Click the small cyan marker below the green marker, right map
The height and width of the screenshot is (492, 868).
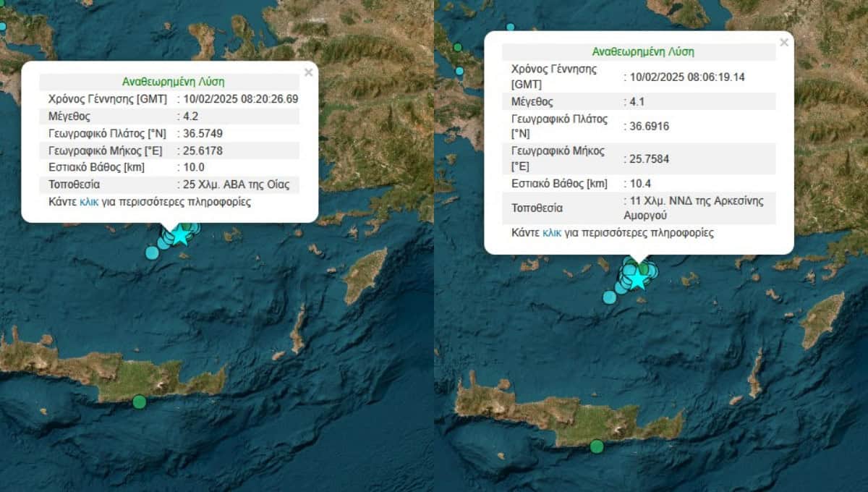(459, 71)
